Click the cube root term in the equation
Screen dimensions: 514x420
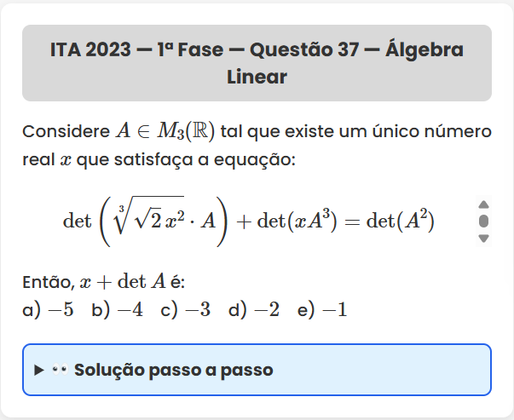[x=163, y=222]
